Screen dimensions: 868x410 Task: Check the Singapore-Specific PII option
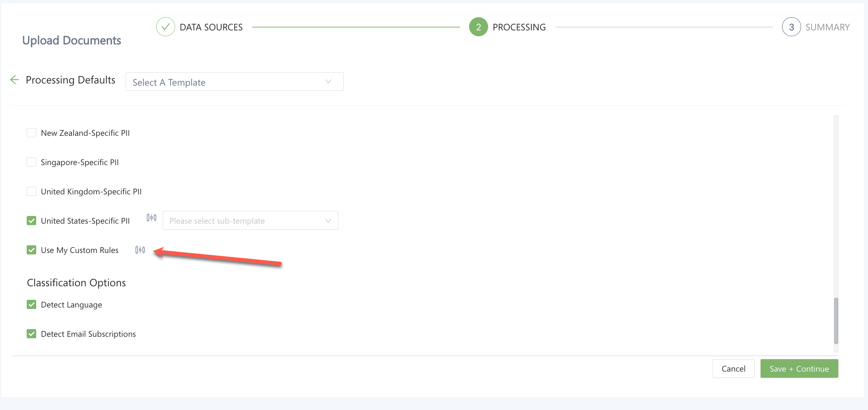31,162
